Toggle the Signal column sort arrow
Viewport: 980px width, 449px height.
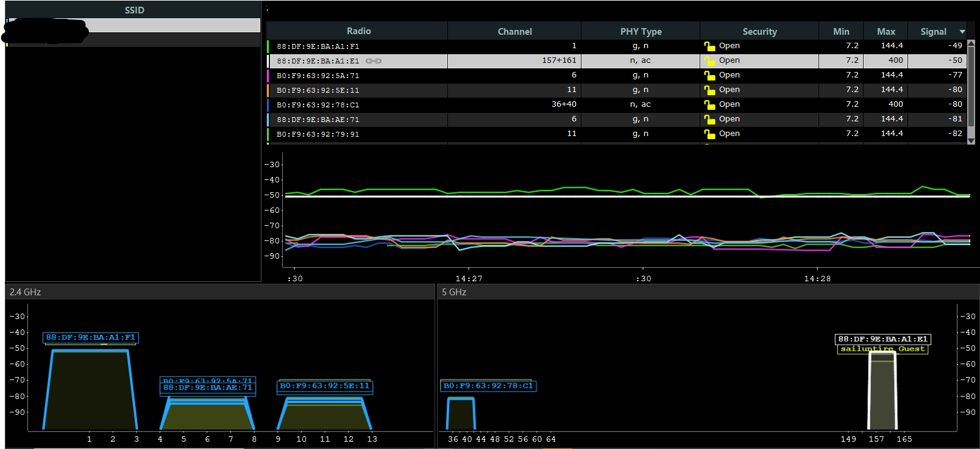(x=962, y=32)
